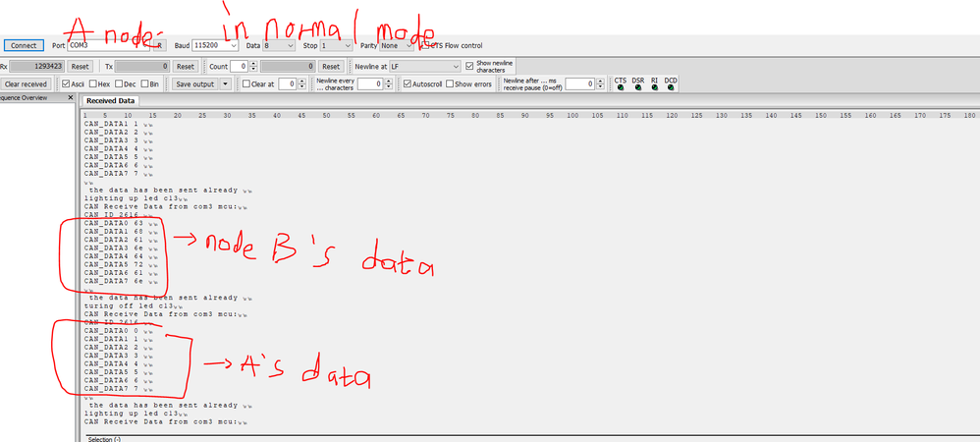Open the Baud rate 115200 dropdown

tap(215, 45)
